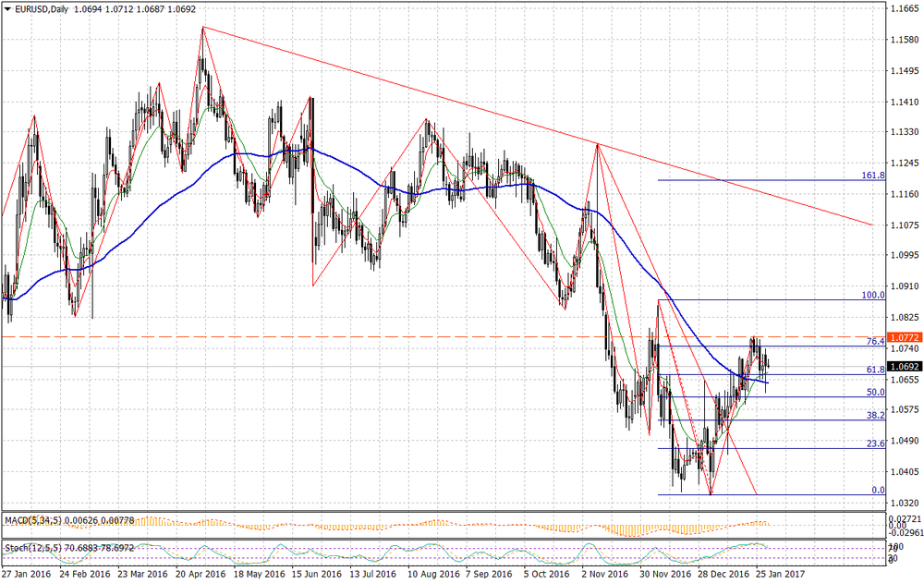Image resolution: width=924 pixels, height=583 pixels.
Task: Click the 27 Jan 2016 date marker
Action: coord(25,573)
